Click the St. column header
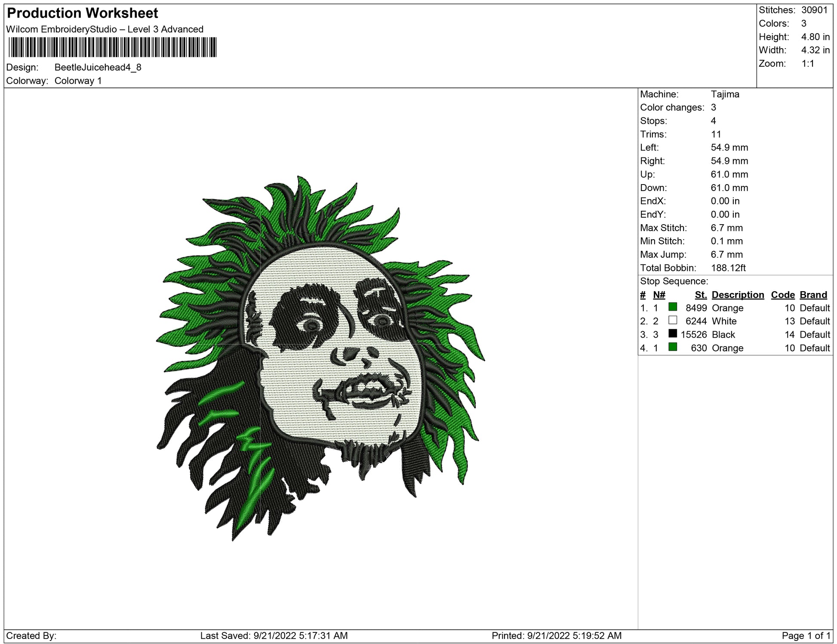The height and width of the screenshot is (644, 837). tap(701, 295)
